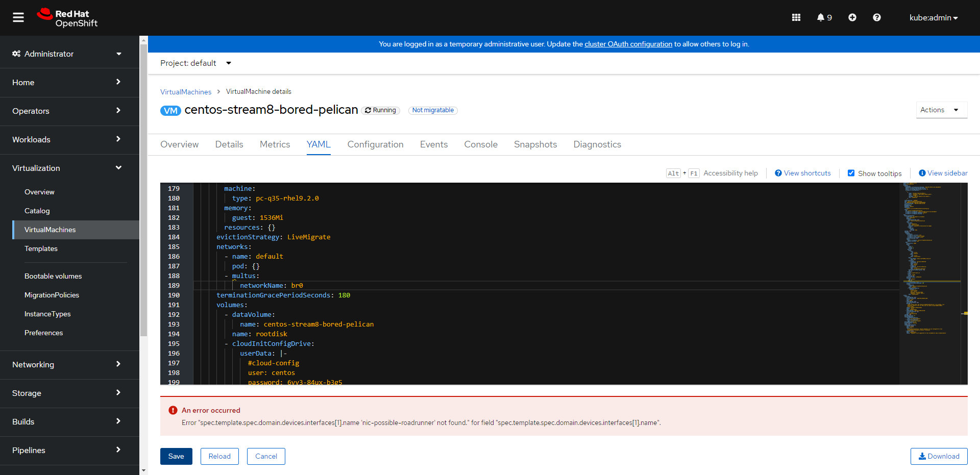Switch to the Overview tab

179,144
